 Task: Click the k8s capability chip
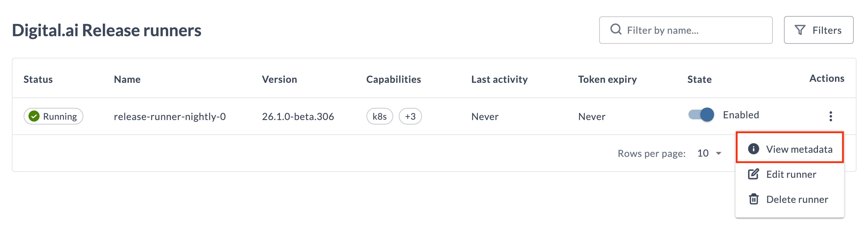(x=379, y=116)
